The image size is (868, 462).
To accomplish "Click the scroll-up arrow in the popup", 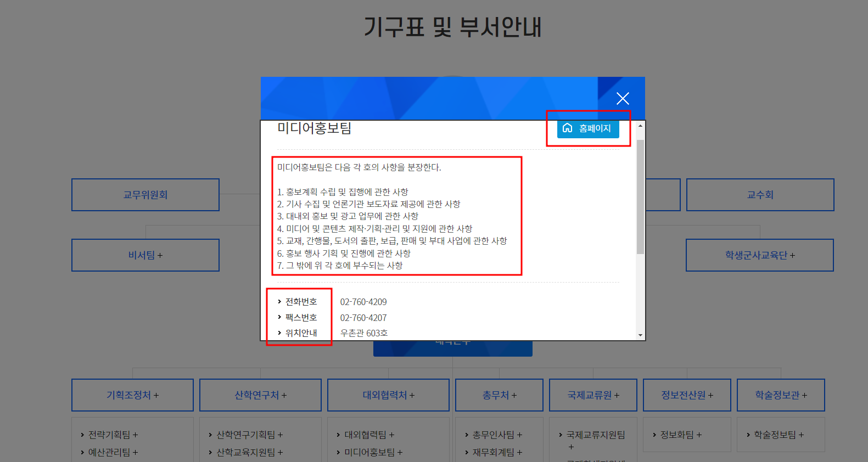I will [x=640, y=126].
